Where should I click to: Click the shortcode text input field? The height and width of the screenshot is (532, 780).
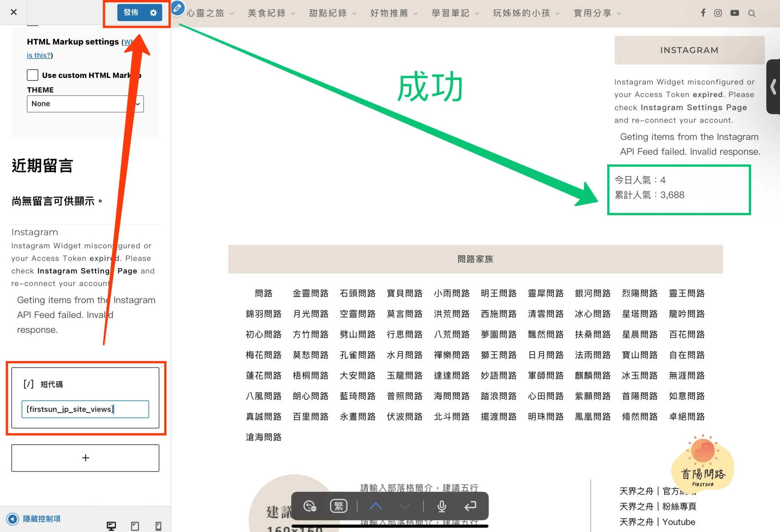[85, 409]
